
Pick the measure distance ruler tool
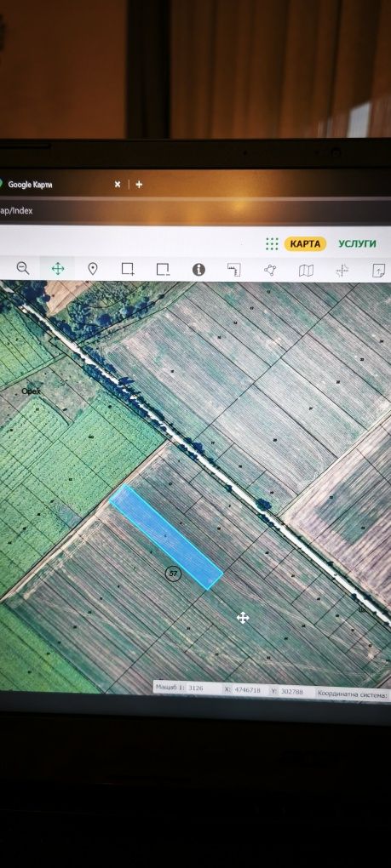click(234, 270)
